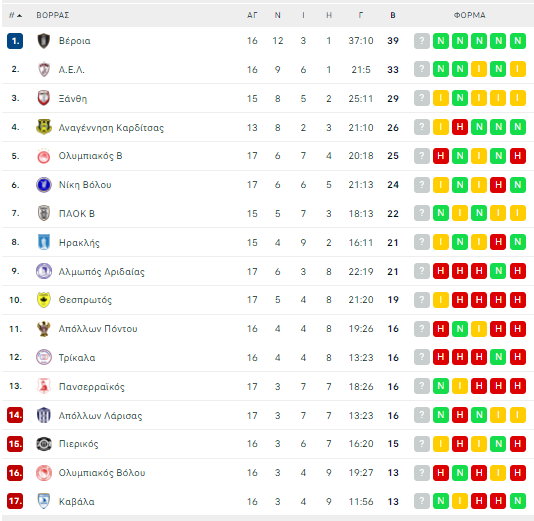Viewport: 534px width, 521px height.
Task: Open the Θεσπρωτός yellow shield badge
Action: click(x=44, y=300)
